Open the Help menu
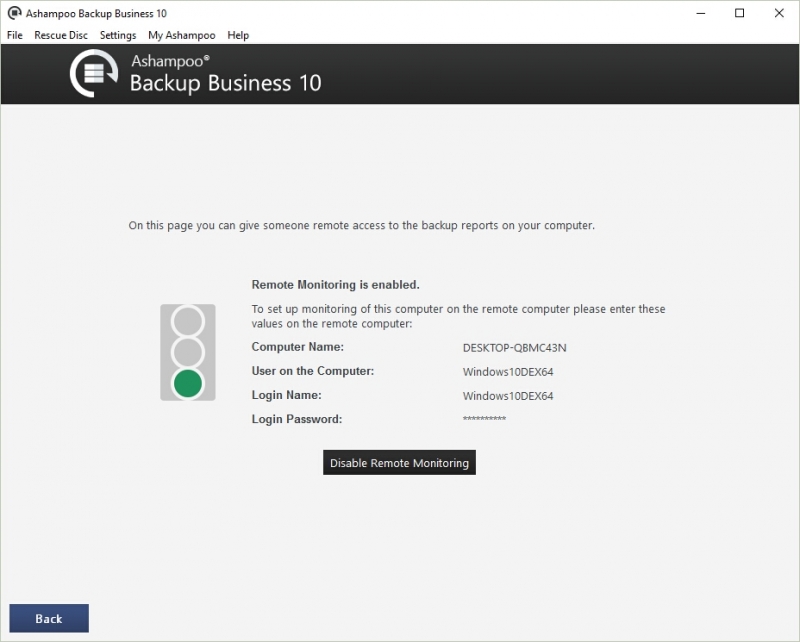This screenshot has width=800, height=642. click(238, 35)
